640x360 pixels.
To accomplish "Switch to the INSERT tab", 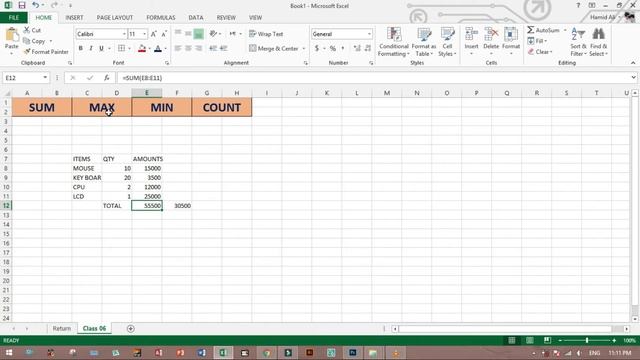I will click(74, 18).
